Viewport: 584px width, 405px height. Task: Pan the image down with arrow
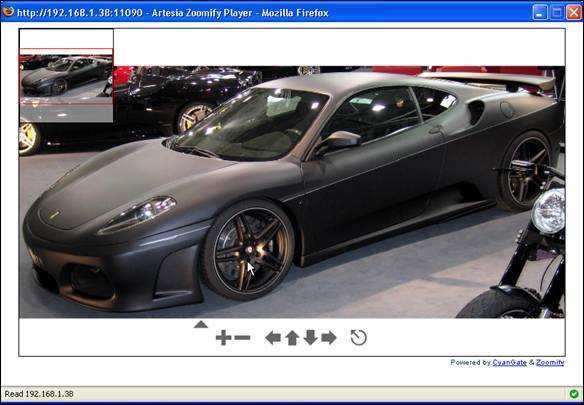point(310,338)
